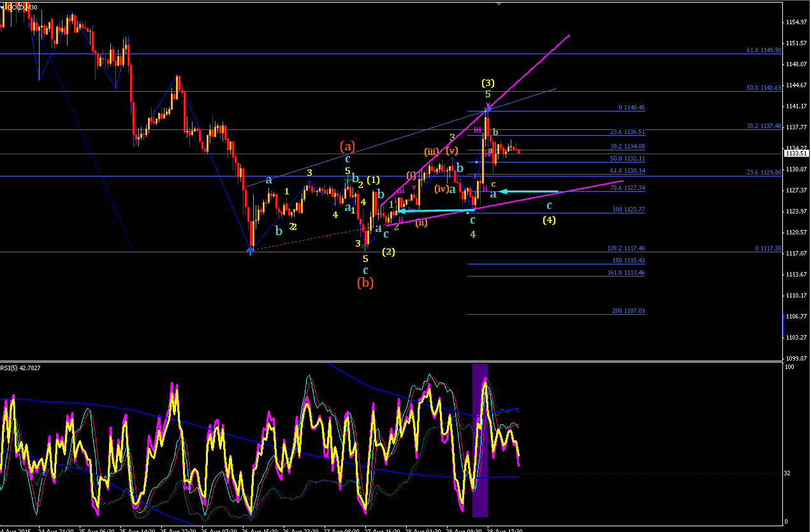Click the blue marker bar on the price scale

click(783, 325)
